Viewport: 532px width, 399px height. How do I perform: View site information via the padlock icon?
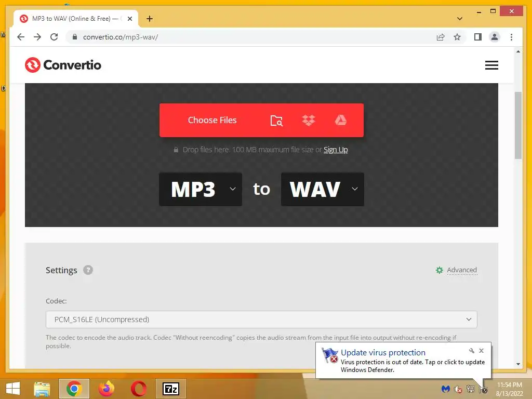tap(75, 37)
